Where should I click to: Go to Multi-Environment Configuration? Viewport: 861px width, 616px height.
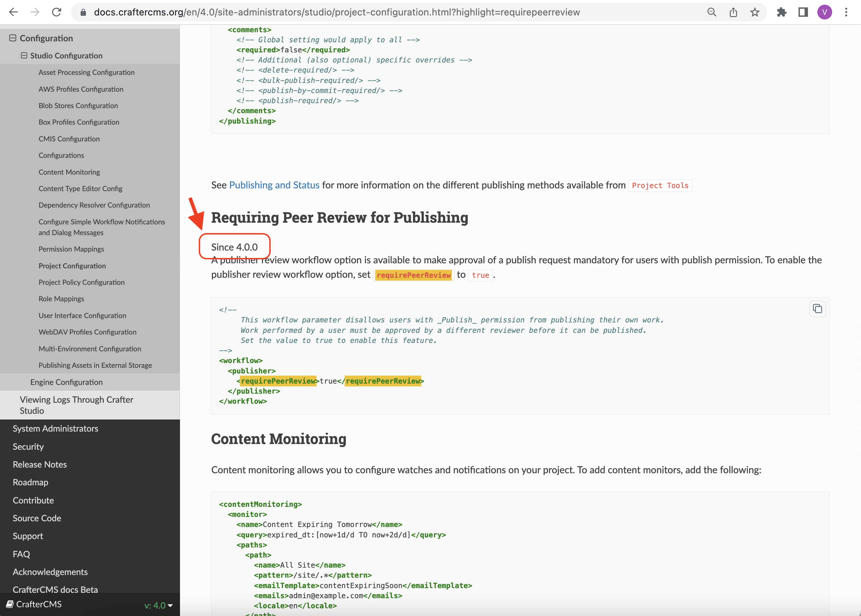[90, 349]
